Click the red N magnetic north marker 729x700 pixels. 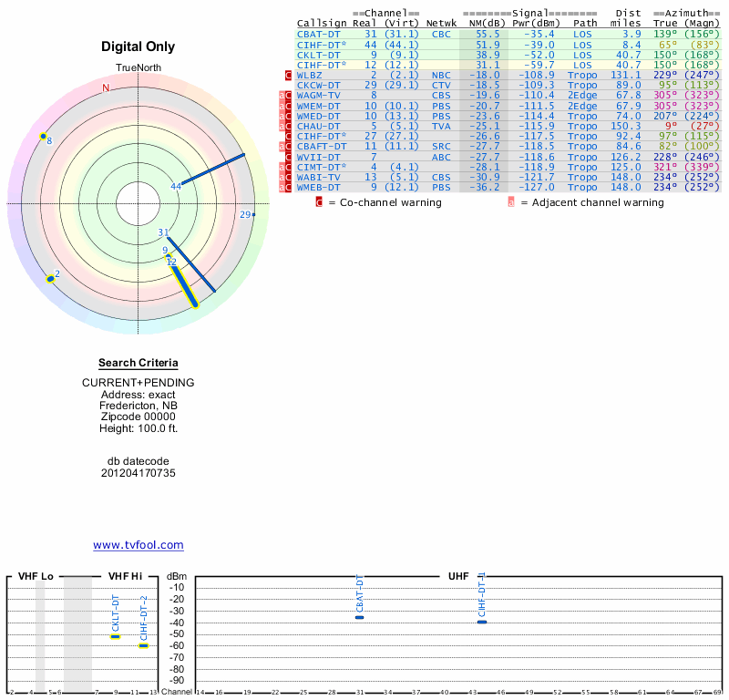(106, 88)
